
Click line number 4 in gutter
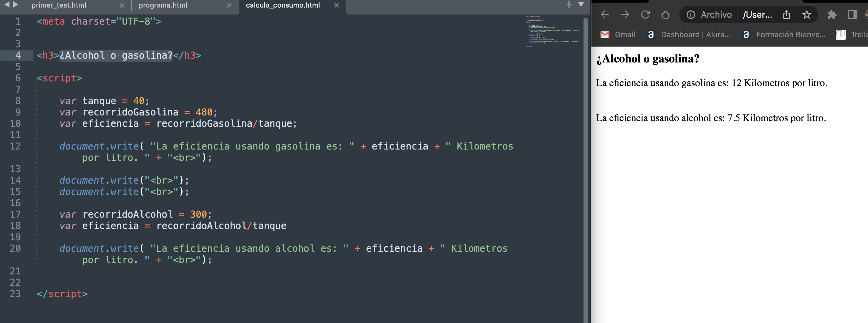click(18, 55)
